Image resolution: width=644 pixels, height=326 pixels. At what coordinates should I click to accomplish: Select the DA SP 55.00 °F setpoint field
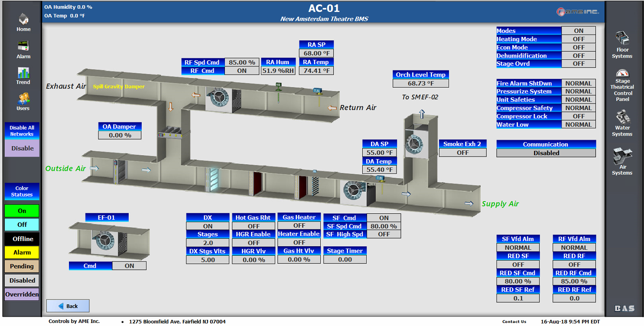click(379, 153)
